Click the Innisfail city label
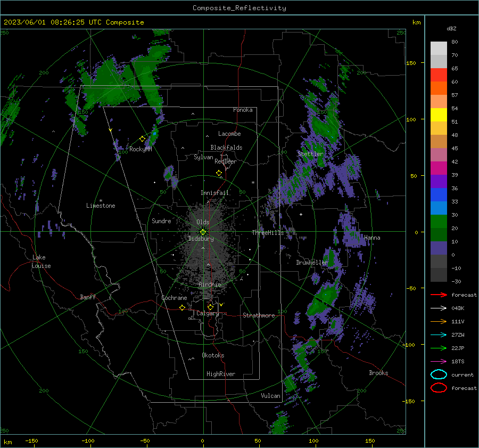The width and height of the screenshot is (479, 448). [x=215, y=193]
